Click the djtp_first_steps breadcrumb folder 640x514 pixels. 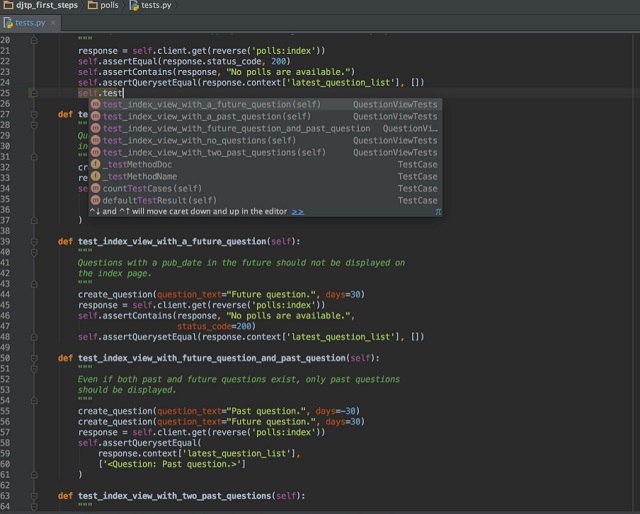41,5
